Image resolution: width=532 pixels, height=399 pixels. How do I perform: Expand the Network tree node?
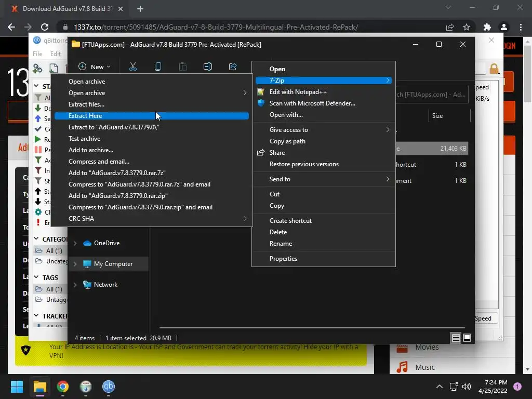pos(75,285)
